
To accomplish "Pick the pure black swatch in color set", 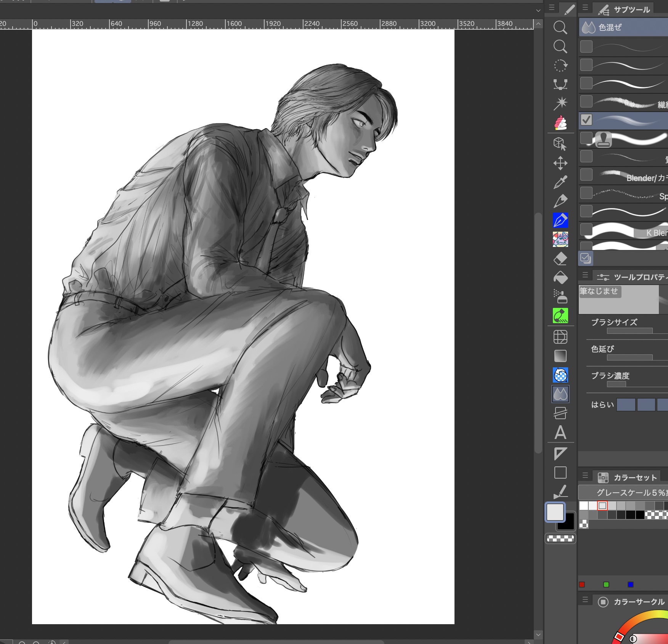I will coord(640,515).
